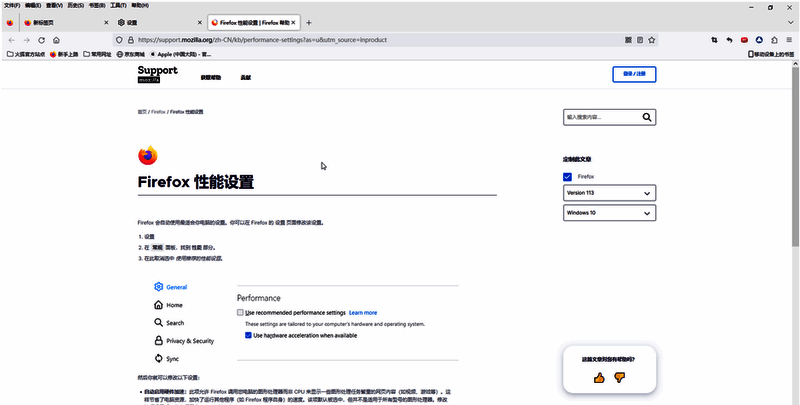Click the thumbs down not helpful icon
This screenshot has width=800, height=405.
pos(619,377)
